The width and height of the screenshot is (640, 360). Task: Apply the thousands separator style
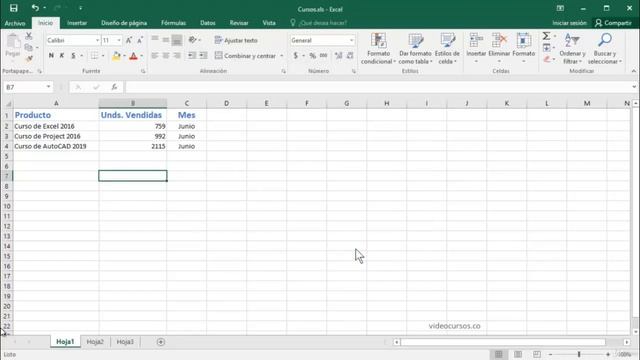pos(323,56)
